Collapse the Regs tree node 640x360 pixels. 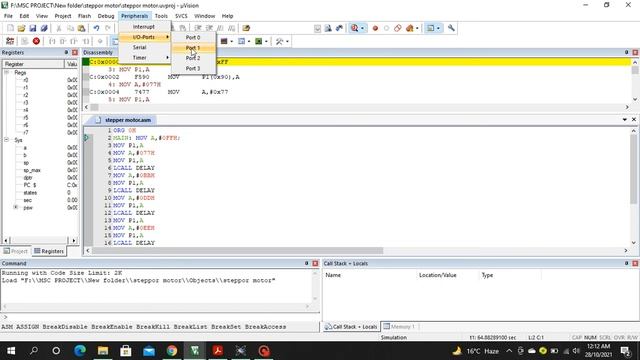tap(7, 72)
